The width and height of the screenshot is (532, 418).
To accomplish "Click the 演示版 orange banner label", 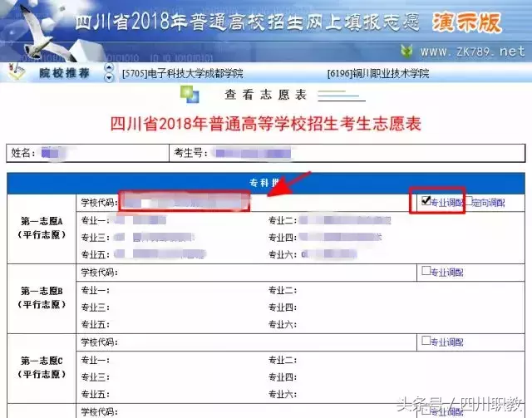I will coord(466,22).
